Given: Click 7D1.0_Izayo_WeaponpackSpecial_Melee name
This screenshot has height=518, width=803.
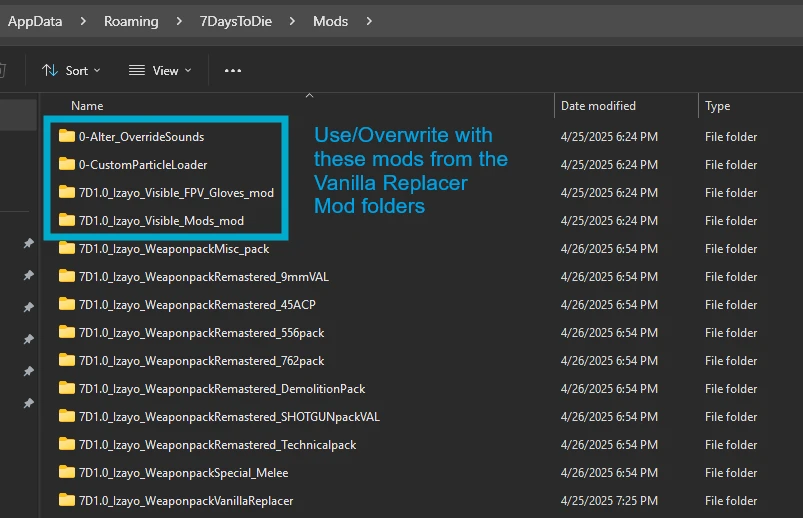Looking at the screenshot, I should click(x=183, y=473).
